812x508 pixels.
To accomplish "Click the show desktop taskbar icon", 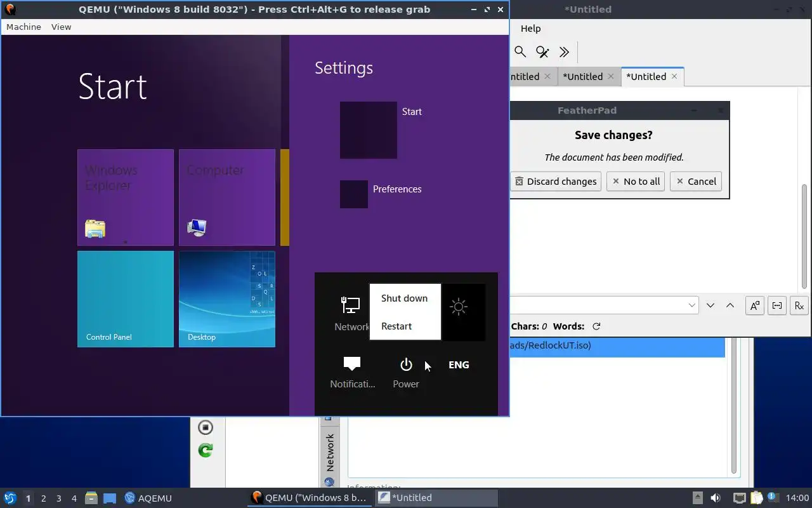I will (x=110, y=498).
